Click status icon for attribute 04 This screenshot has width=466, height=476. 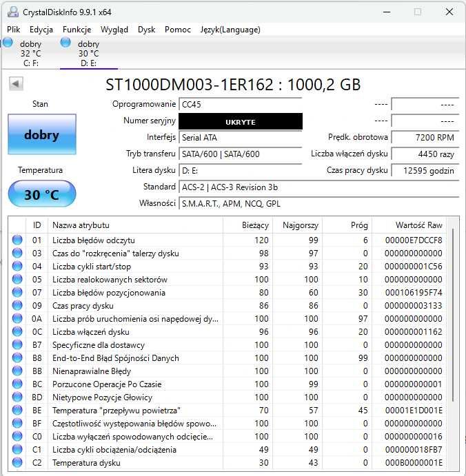[x=17, y=266]
